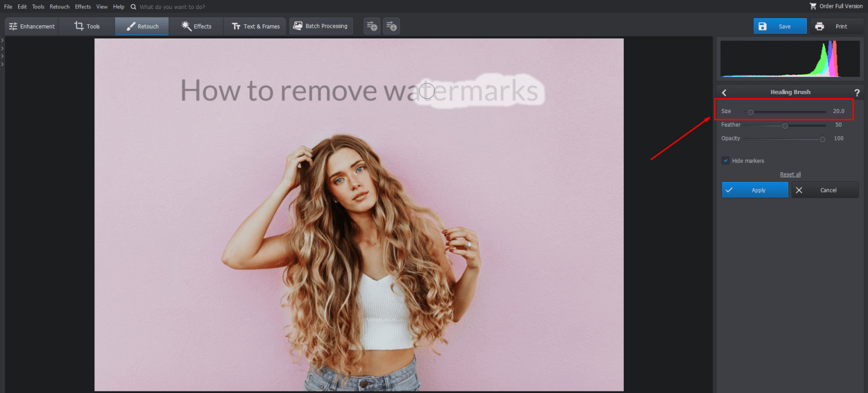Screen dimensions: 868x393
Task: Switch to the Enhancement tab
Action: coord(31,25)
